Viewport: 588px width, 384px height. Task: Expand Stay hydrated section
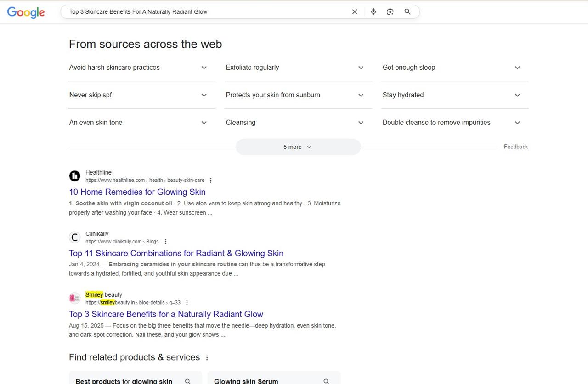point(455,95)
